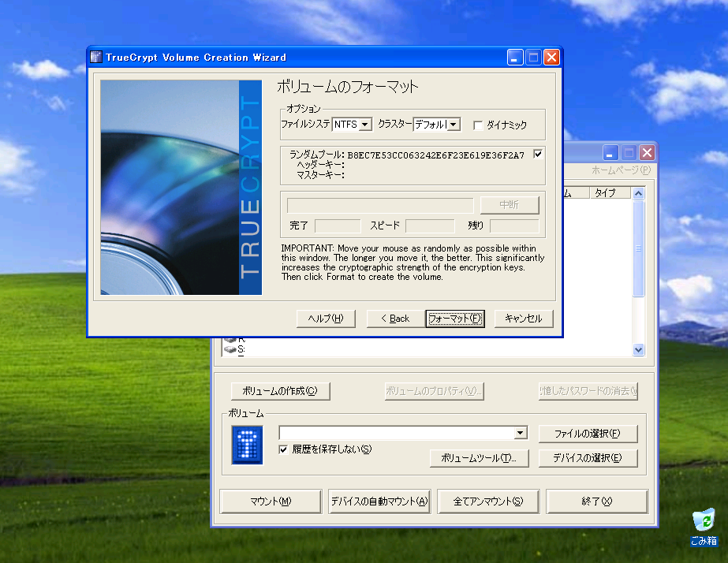This screenshot has width=728, height=563.
Task: Expand the volume path combo box
Action: [x=521, y=433]
